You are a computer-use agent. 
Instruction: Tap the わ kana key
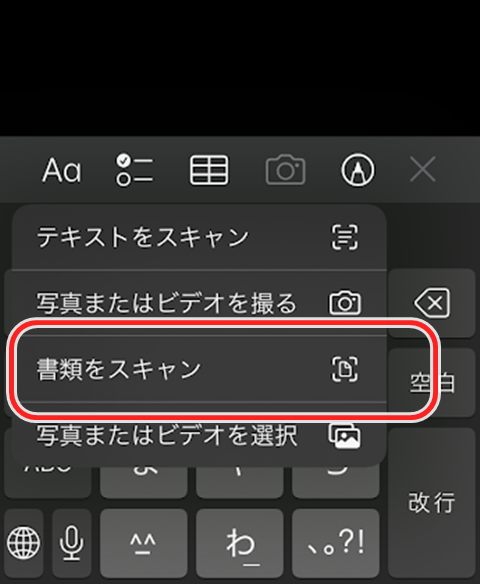(239, 543)
